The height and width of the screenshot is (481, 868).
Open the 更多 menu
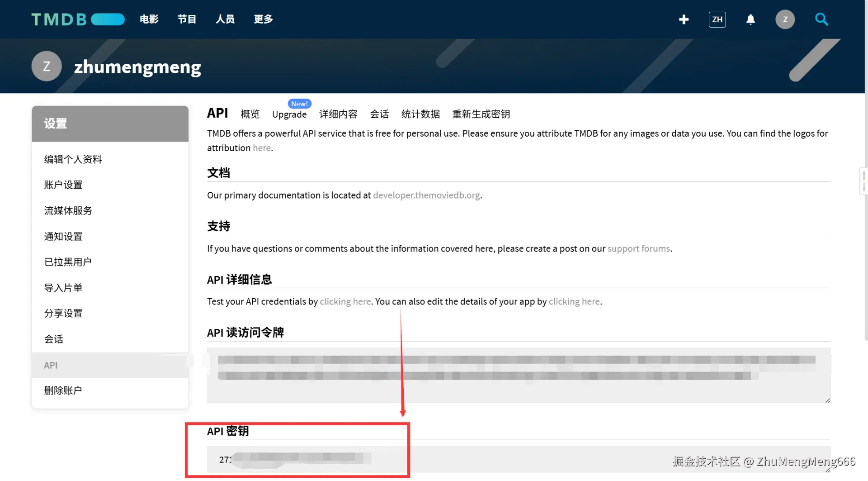click(x=264, y=19)
